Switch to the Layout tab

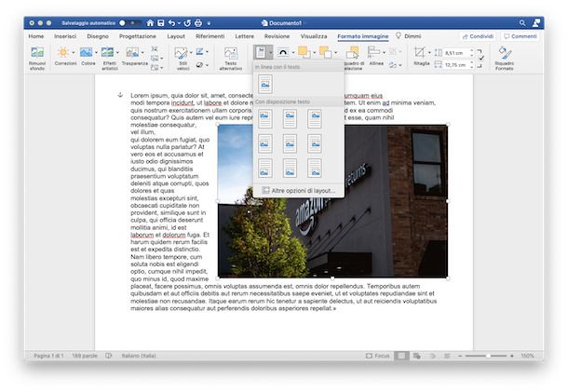(x=176, y=36)
